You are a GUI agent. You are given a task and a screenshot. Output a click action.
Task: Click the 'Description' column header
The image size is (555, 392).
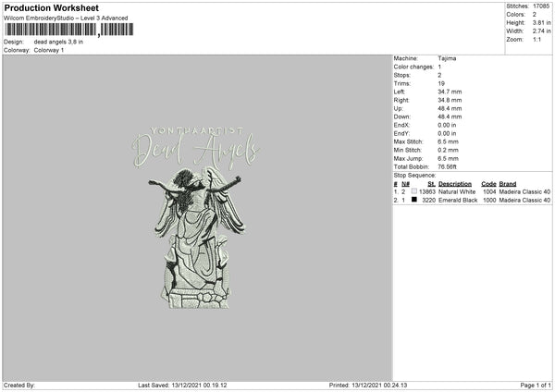point(455,184)
